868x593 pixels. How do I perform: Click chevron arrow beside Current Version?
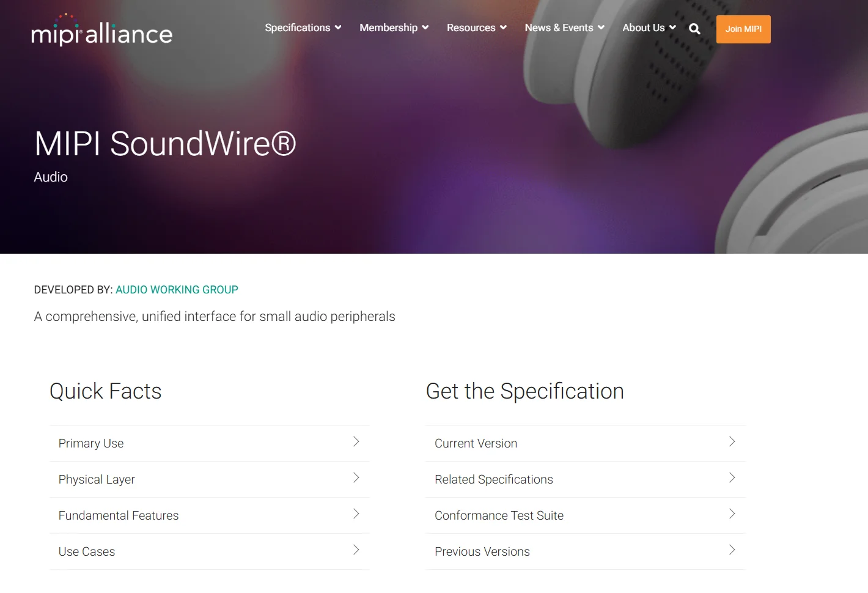pos(732,442)
